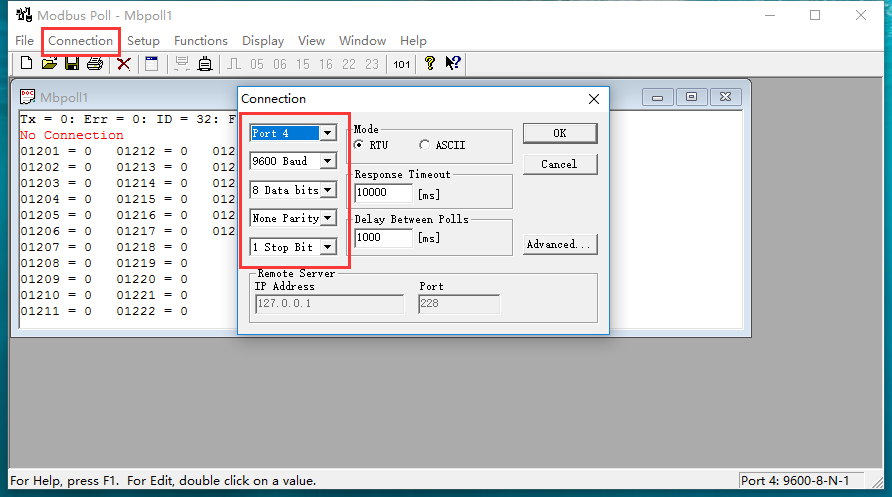892x497 pixels.
Task: Click the Save floppy disk icon
Action: [x=72, y=63]
